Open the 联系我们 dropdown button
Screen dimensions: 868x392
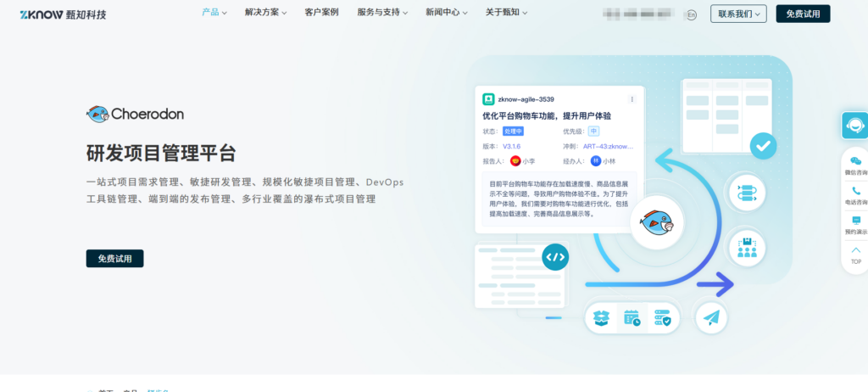click(738, 14)
